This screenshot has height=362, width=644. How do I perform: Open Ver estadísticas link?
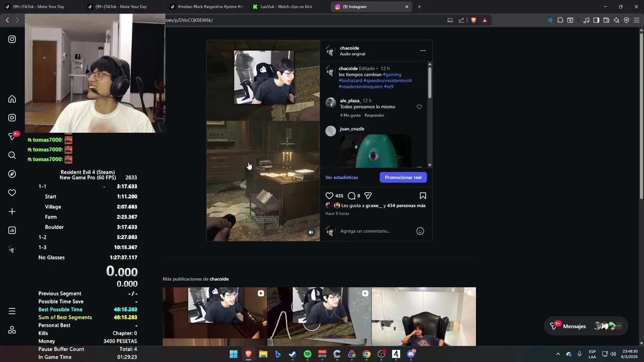342,177
